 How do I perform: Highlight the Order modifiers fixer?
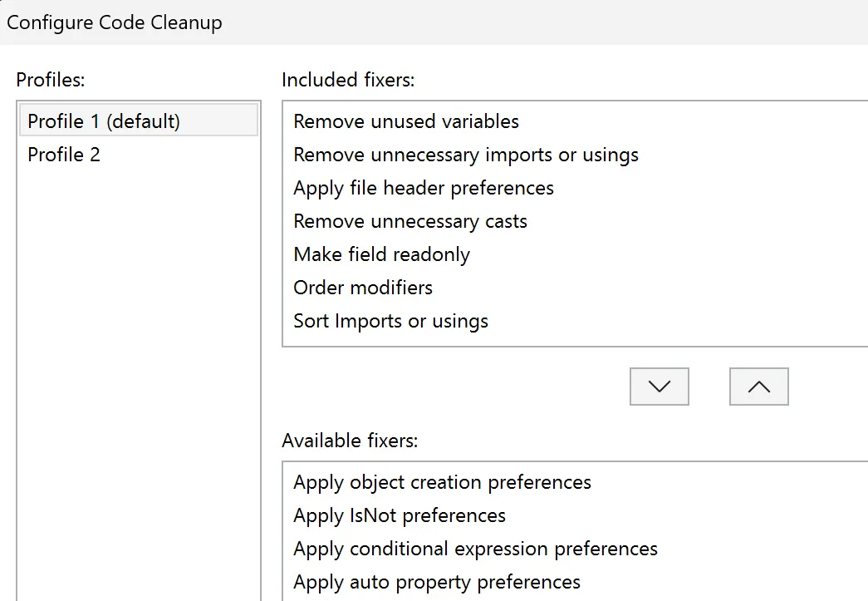363,288
